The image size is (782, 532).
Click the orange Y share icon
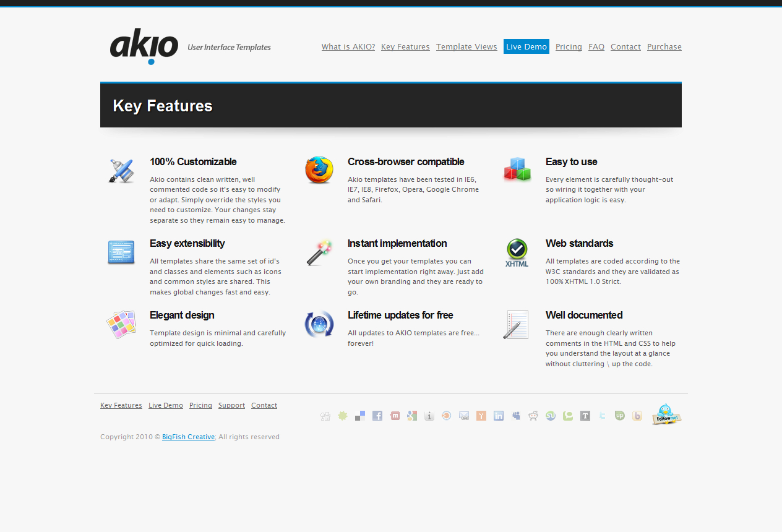pyautogui.click(x=481, y=416)
